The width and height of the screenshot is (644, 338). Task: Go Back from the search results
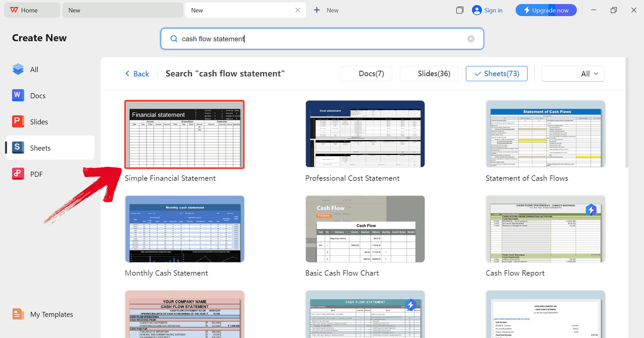[x=137, y=73]
